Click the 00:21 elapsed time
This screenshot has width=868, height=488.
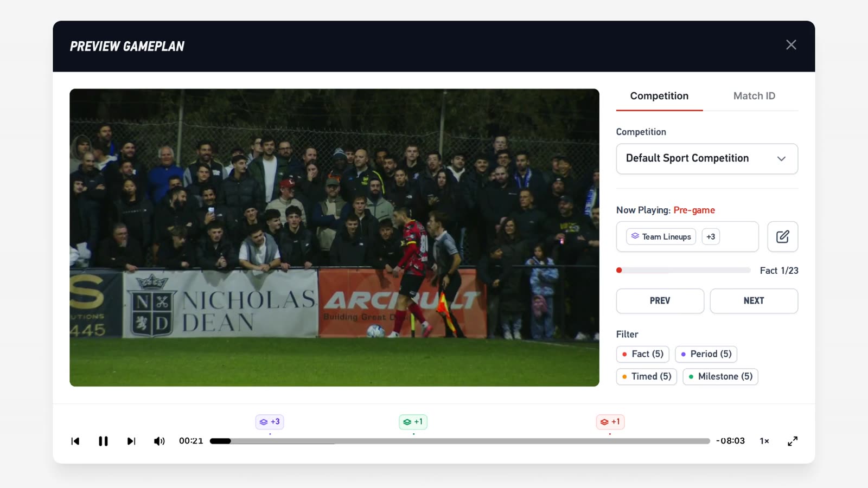pyautogui.click(x=191, y=441)
